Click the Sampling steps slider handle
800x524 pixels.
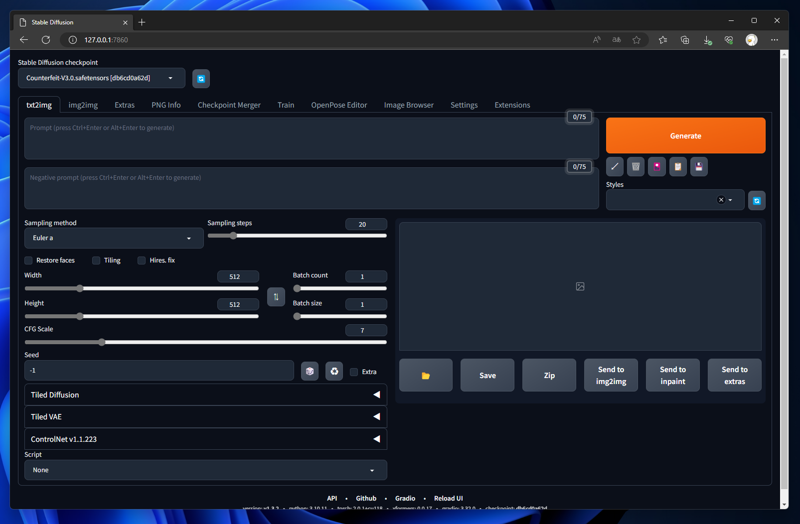click(x=233, y=236)
